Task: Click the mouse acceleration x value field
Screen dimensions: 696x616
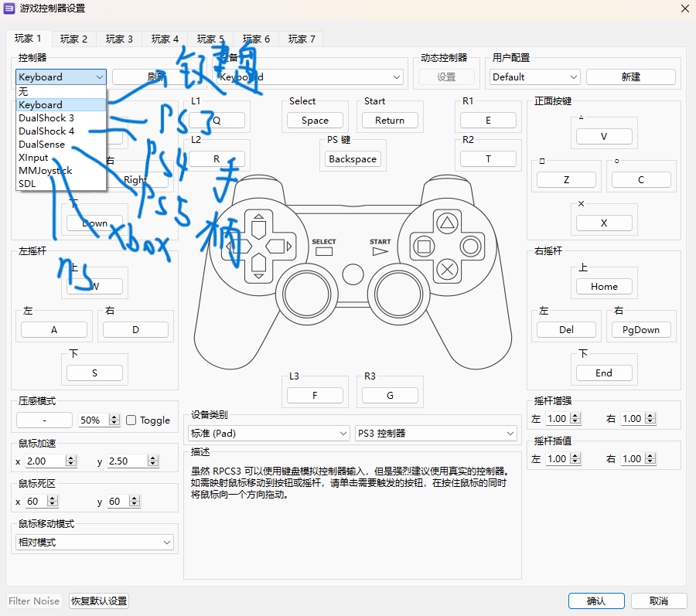Action: click(45, 461)
